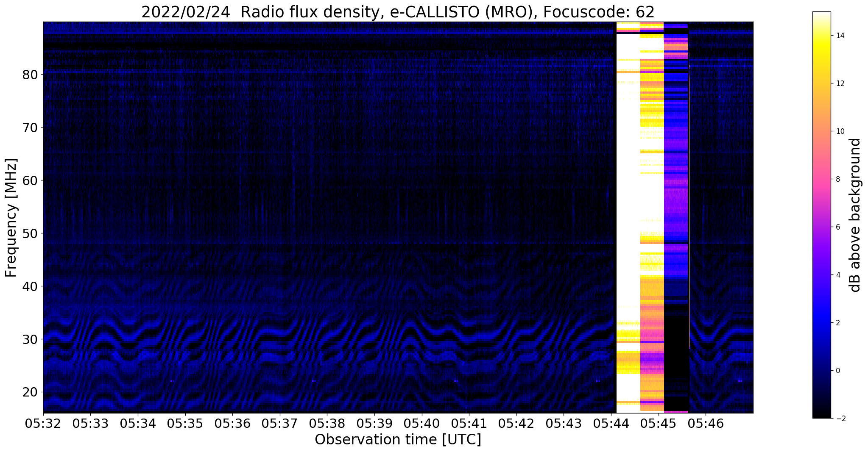Click the 05:41 time tick label
The image size is (868, 452).
(x=469, y=423)
